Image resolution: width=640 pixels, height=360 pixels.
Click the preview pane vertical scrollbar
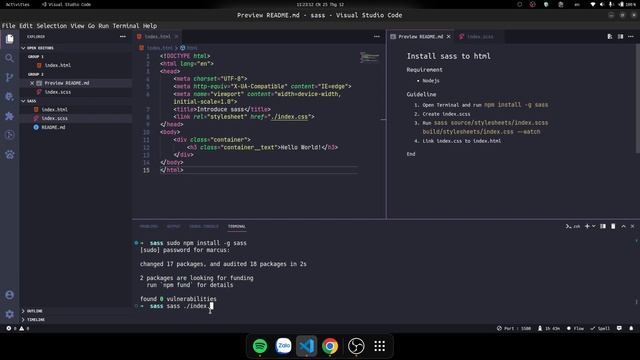[x=638, y=98]
